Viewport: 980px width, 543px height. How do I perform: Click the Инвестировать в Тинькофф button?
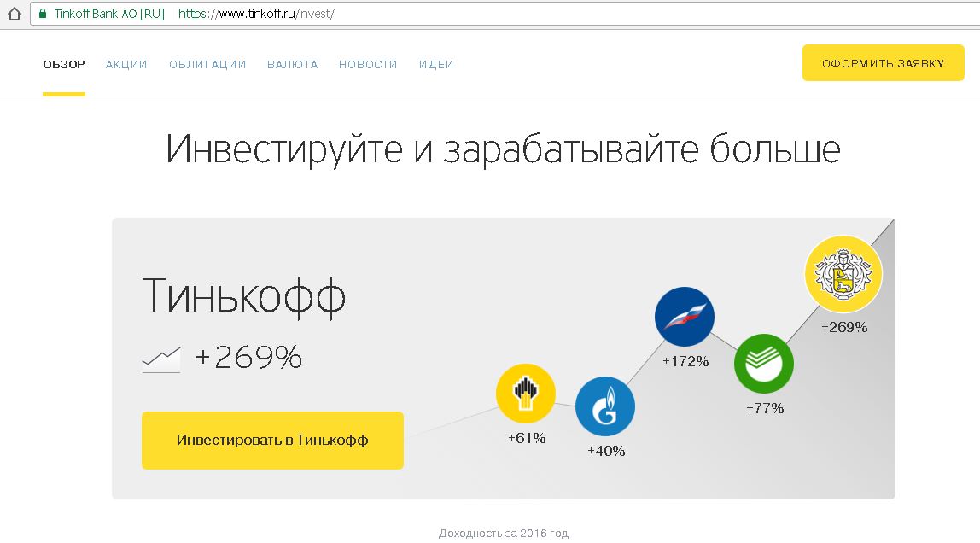(272, 441)
